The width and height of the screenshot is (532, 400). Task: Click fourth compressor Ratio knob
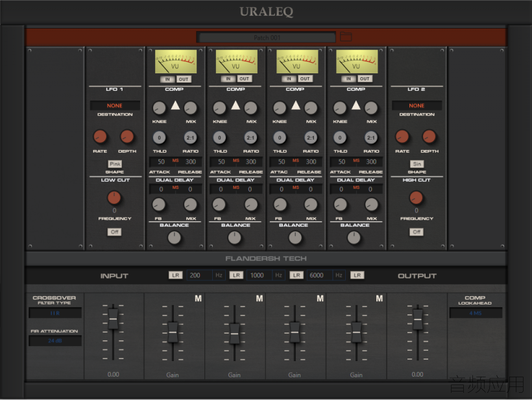371,138
